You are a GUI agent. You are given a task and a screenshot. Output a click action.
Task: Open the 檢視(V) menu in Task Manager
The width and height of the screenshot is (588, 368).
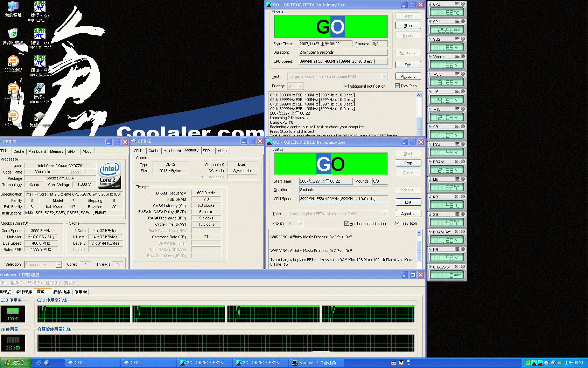click(x=35, y=283)
